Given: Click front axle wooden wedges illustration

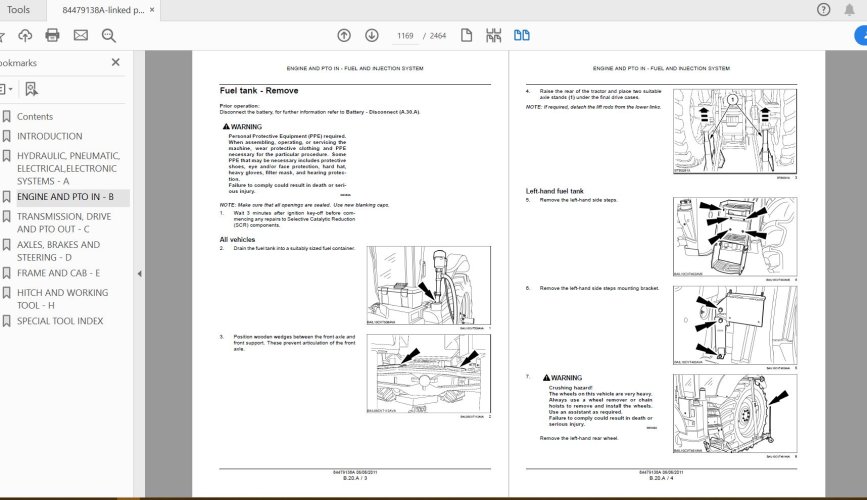Looking at the screenshot, I should coord(429,373).
